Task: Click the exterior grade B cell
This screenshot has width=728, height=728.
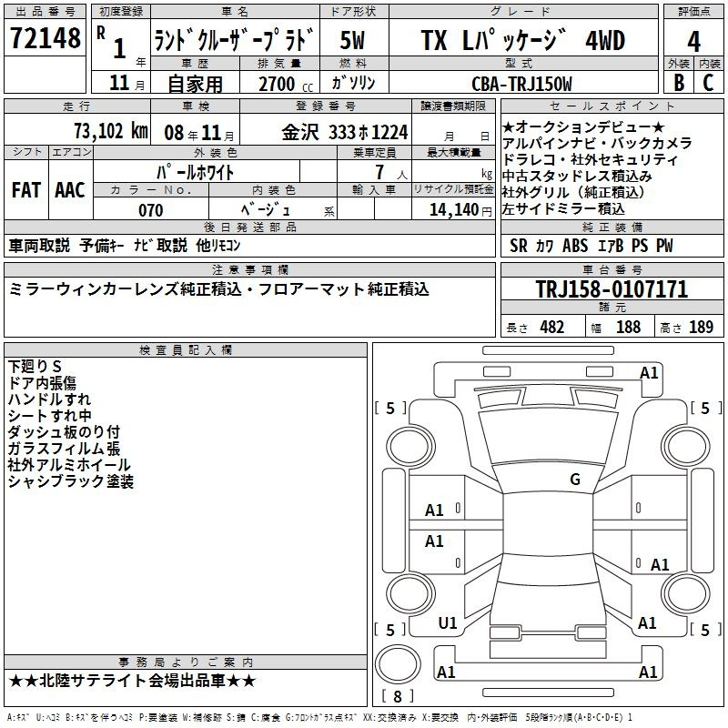Action: click(679, 82)
